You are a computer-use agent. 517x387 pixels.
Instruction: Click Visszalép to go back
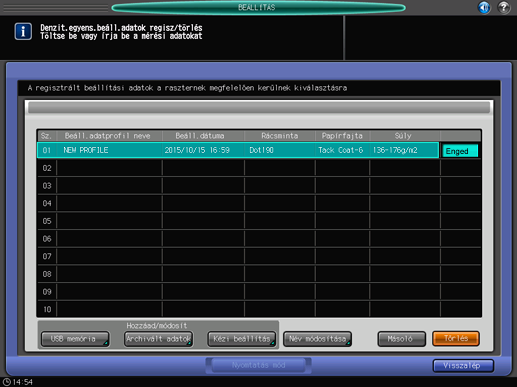coord(463,366)
